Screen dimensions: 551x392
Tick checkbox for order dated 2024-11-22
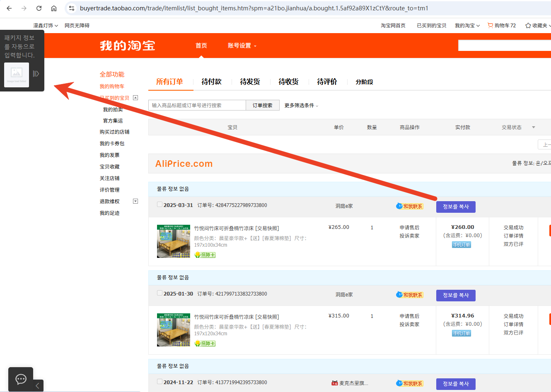(159, 382)
